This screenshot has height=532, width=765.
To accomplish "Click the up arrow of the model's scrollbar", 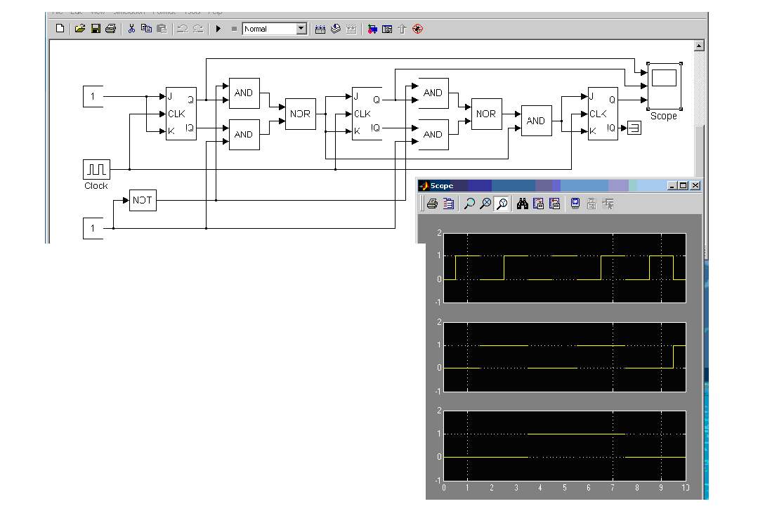I will 698,46.
